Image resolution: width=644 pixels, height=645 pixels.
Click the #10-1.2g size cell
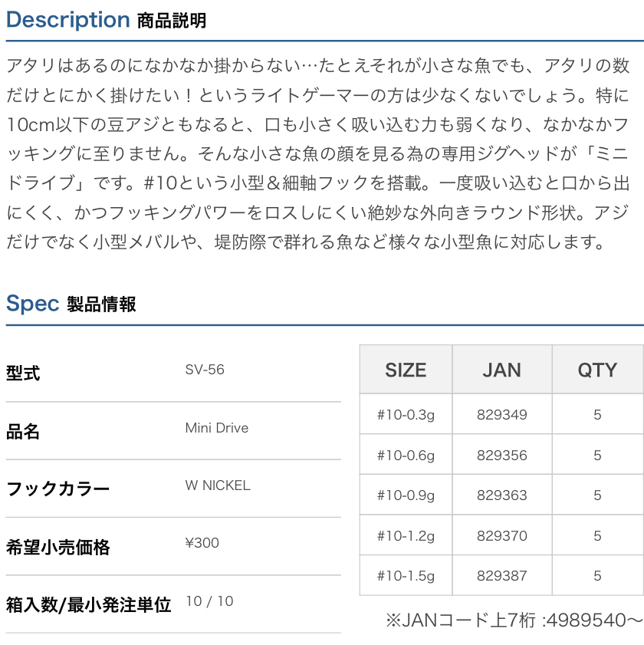tap(406, 535)
